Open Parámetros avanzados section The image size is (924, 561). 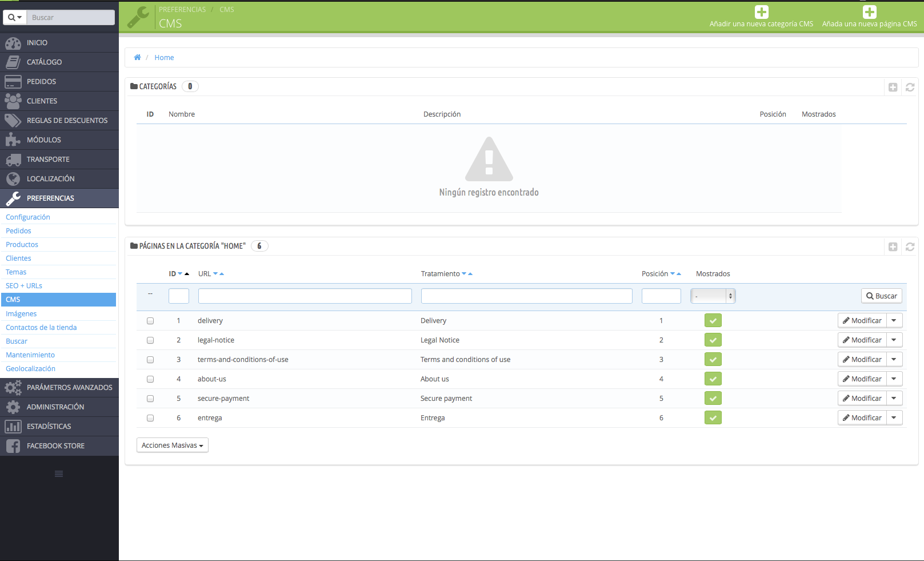[59, 388]
